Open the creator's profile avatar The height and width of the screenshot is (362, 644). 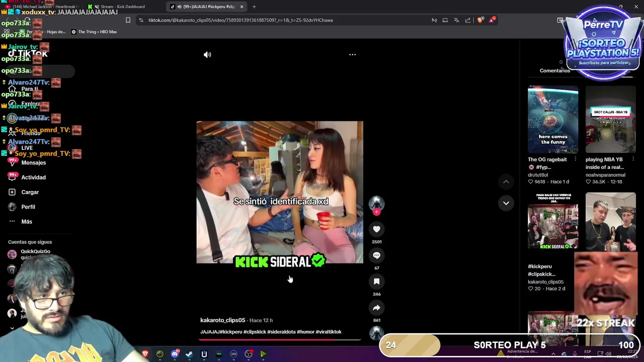tap(376, 203)
